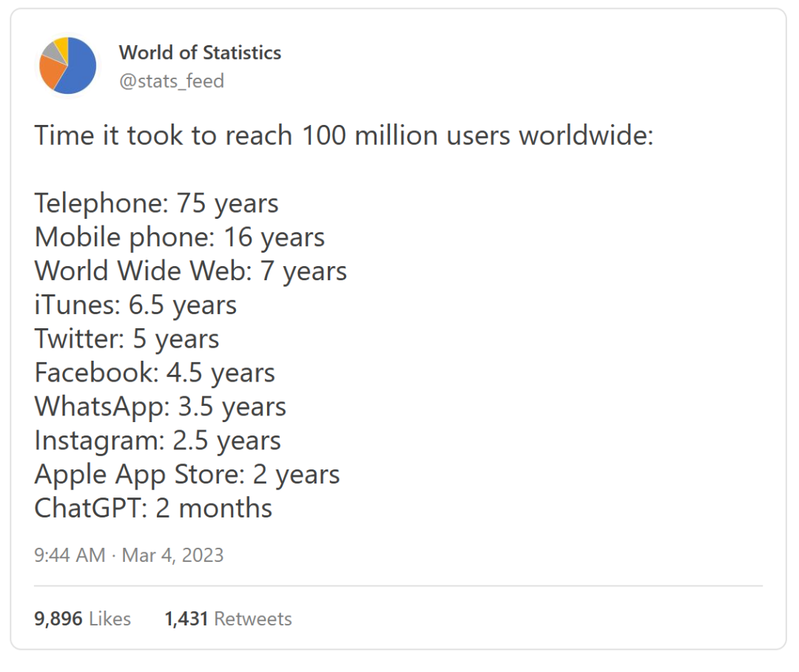Select the World Wide Web: 7 years line
Viewport: 799px width, 672px height.
190,271
